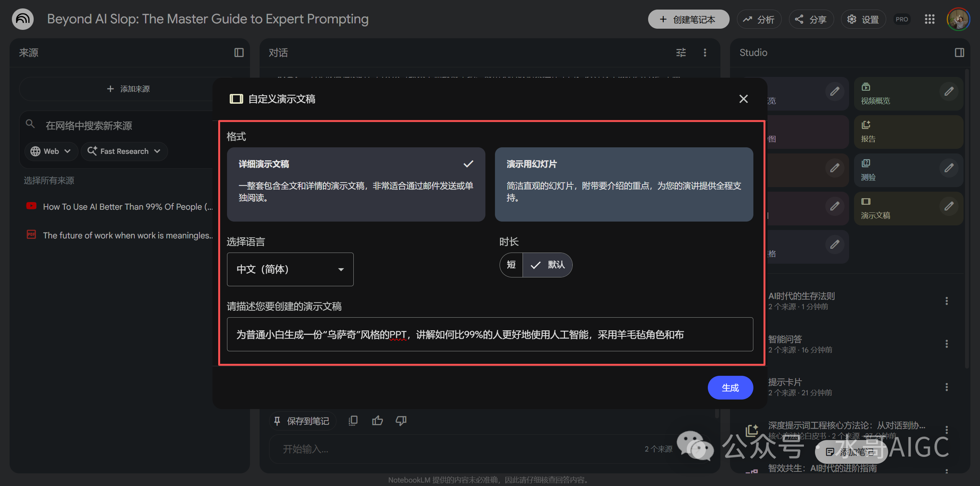Viewport: 980px width, 486px height.
Task: Select the 演示用幻灯片 format card
Action: (x=624, y=184)
